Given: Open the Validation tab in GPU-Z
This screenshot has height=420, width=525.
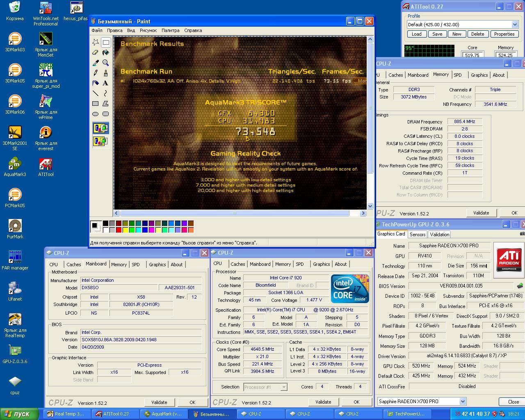Looking at the screenshot, I should [x=439, y=235].
